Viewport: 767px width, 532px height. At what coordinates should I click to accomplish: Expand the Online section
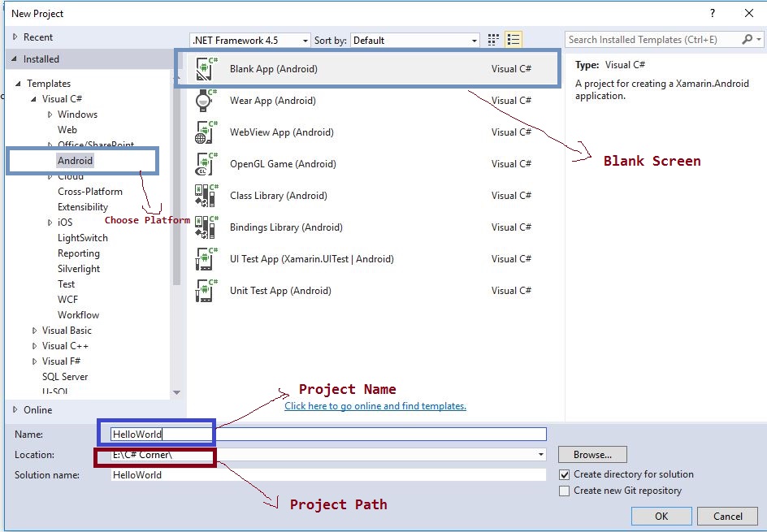pos(15,409)
